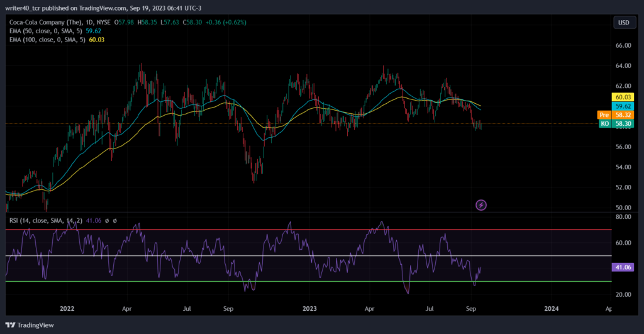Click the green RSI oversold line
Viewport: 644px width, 334px height.
click(308, 281)
